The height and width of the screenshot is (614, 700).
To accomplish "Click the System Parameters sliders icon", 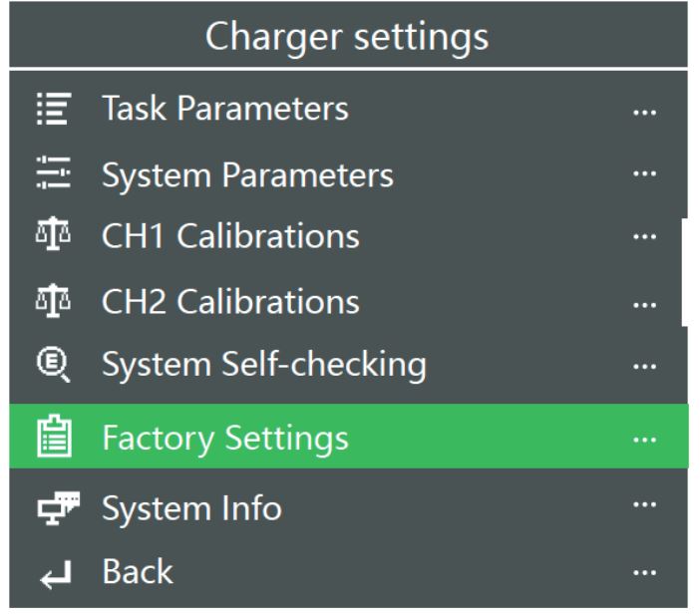I will point(54,172).
